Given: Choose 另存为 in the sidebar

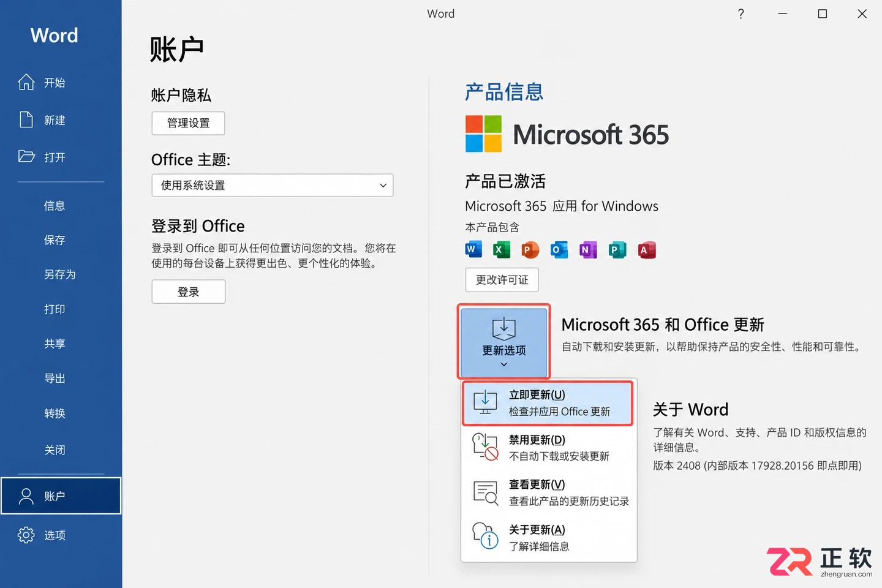Looking at the screenshot, I should pos(60,274).
